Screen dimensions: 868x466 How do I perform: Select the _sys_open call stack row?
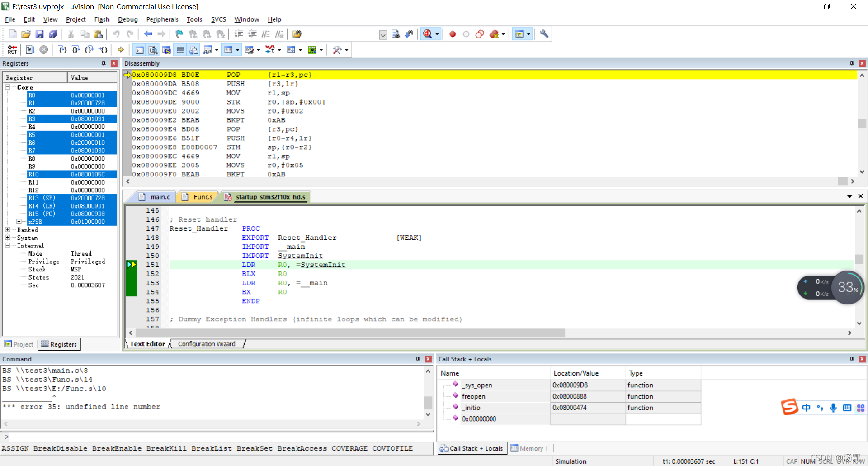pos(570,385)
